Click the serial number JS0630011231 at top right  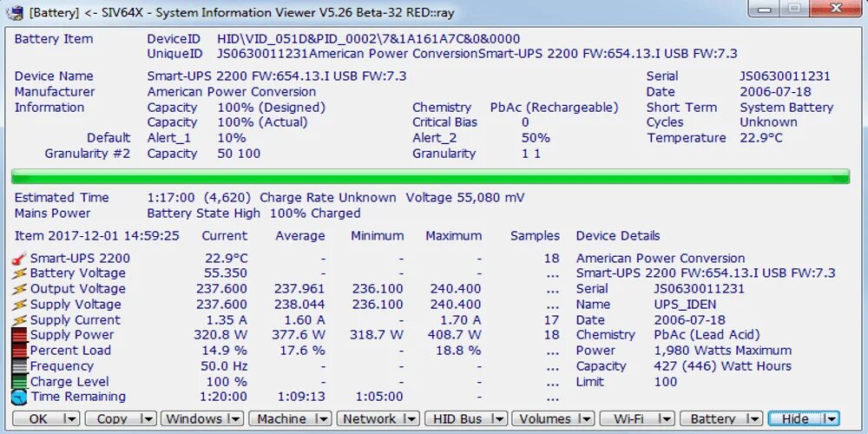tap(785, 76)
